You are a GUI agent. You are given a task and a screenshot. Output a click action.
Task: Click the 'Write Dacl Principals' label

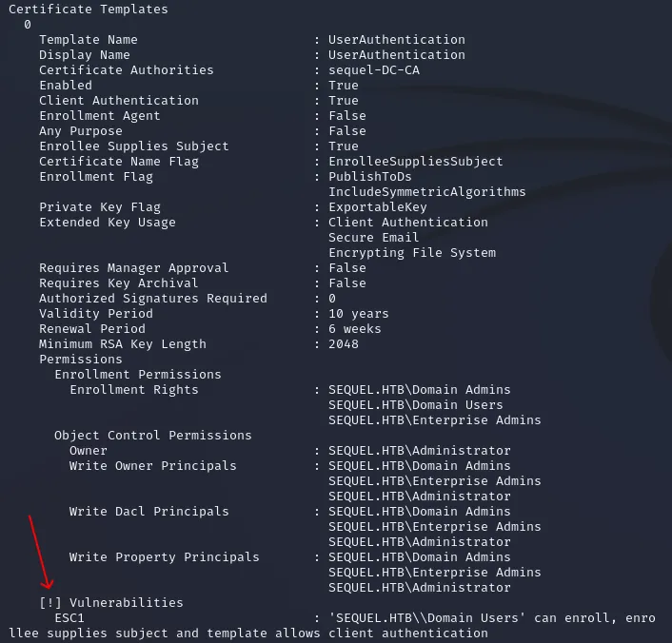coord(148,511)
